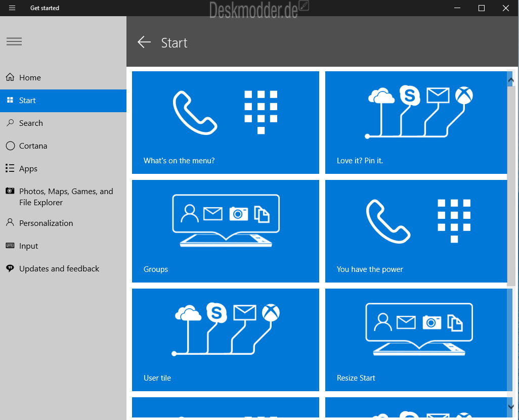
Task: Click the Apps list icon
Action: 10,168
